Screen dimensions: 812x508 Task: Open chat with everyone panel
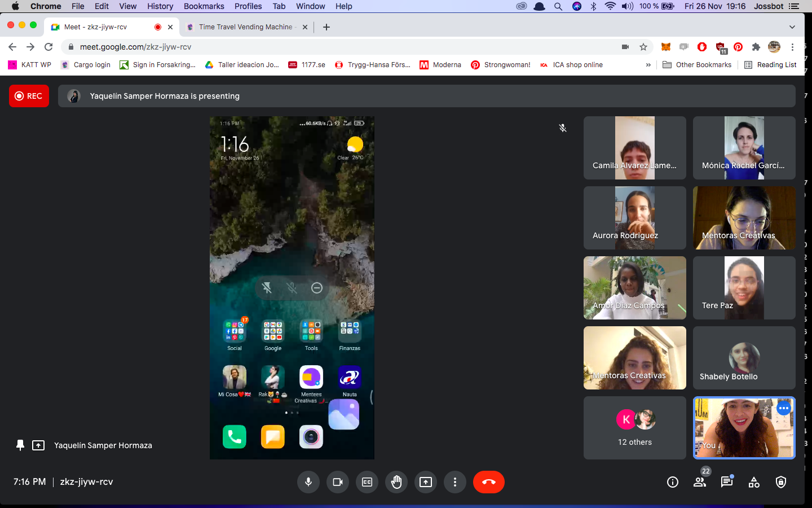pyautogui.click(x=727, y=482)
